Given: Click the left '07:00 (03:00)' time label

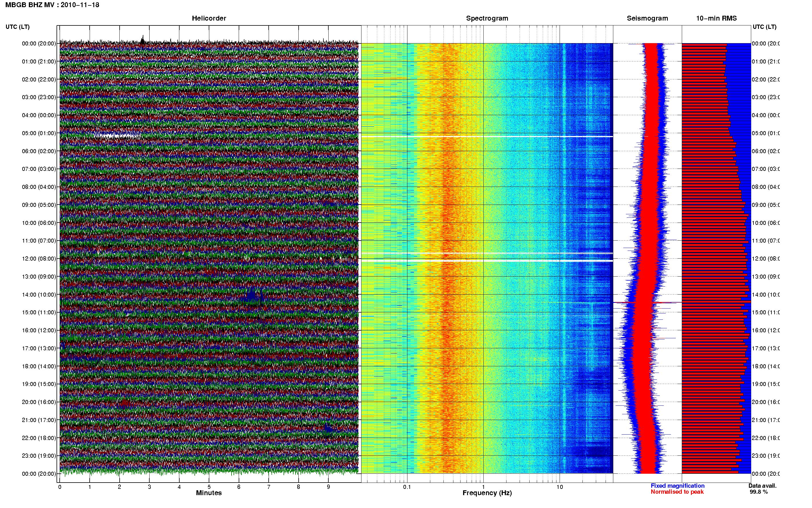Looking at the screenshot, I should click(39, 169).
